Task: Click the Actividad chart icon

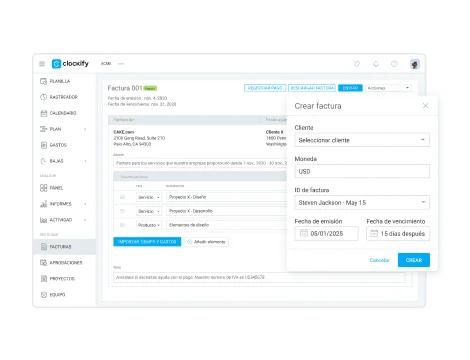Action: [x=43, y=220]
